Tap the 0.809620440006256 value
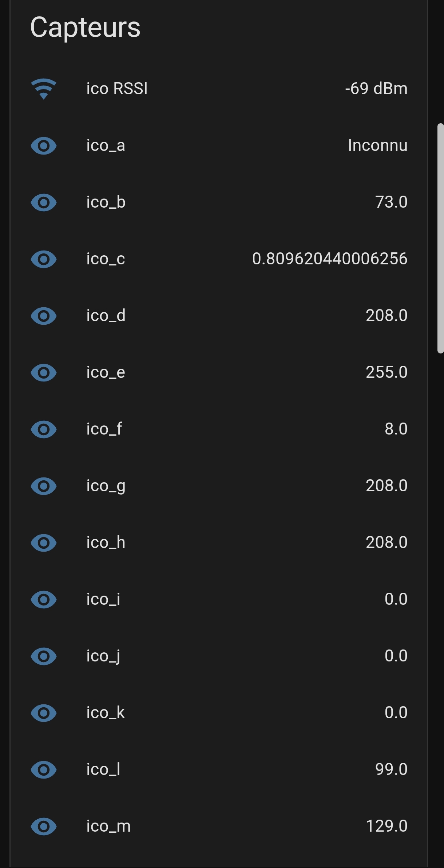 pyautogui.click(x=329, y=259)
